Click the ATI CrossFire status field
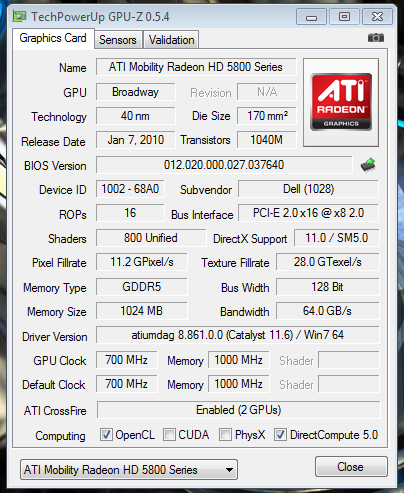This screenshot has width=404, height=493. pos(238,410)
